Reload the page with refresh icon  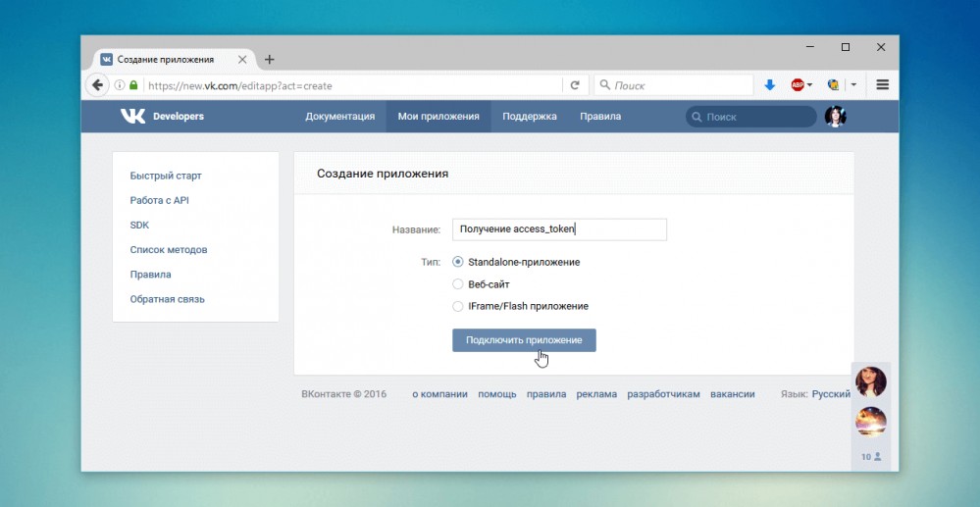[x=575, y=85]
